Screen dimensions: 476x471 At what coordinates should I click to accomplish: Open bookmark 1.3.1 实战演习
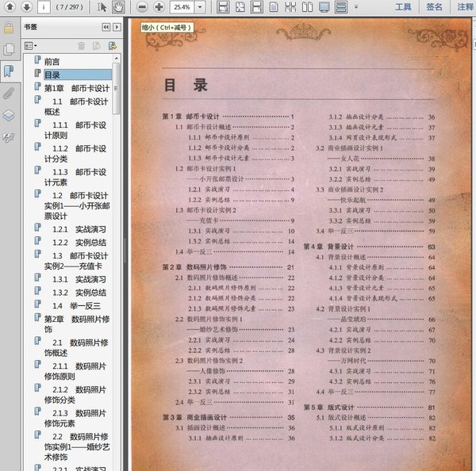(x=79, y=279)
